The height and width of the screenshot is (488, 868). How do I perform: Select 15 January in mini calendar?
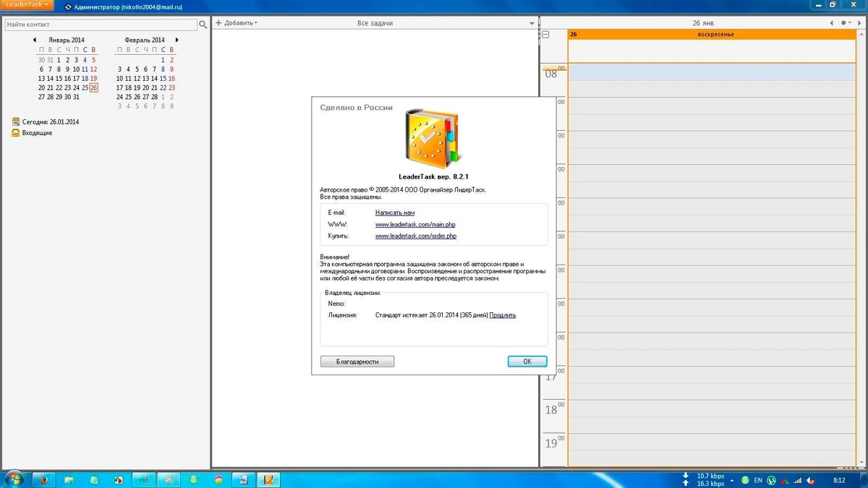[59, 78]
